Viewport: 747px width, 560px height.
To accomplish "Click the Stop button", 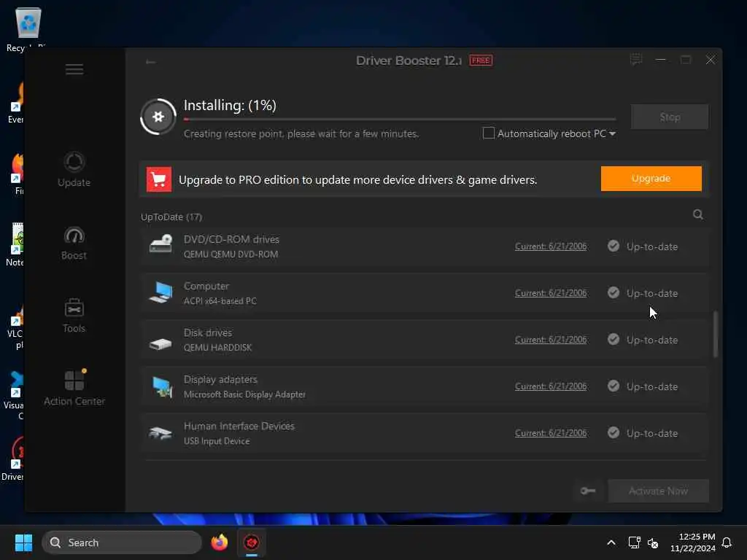I will click(x=670, y=117).
